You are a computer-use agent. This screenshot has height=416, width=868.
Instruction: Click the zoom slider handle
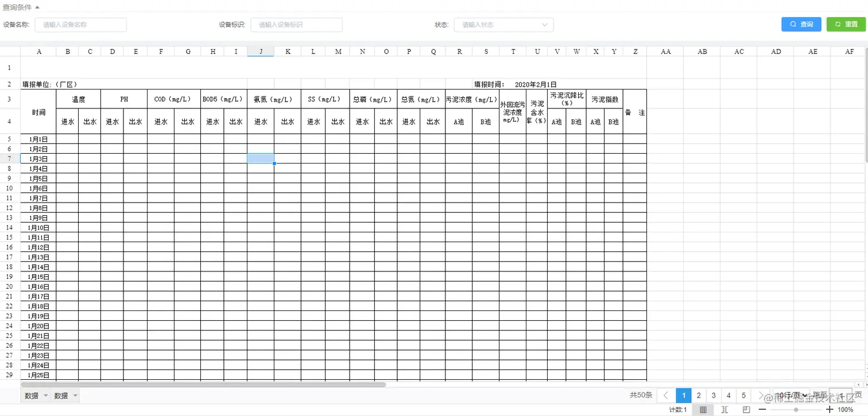coord(796,410)
